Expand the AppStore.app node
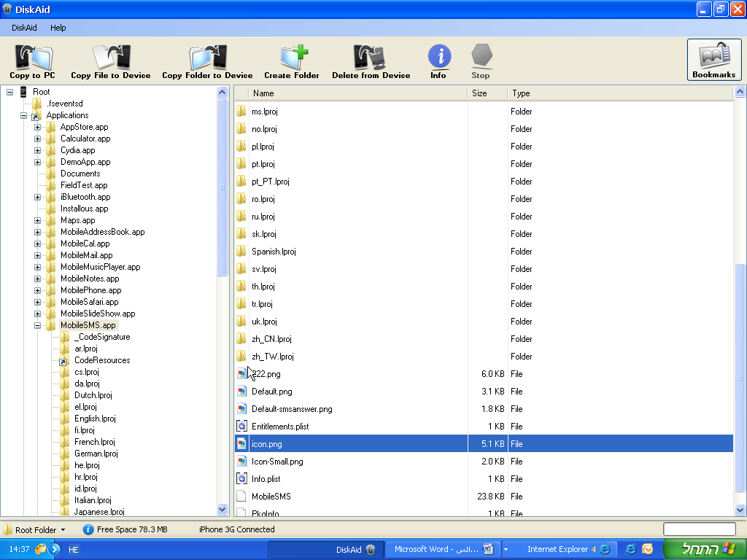The image size is (747, 560). [x=38, y=127]
